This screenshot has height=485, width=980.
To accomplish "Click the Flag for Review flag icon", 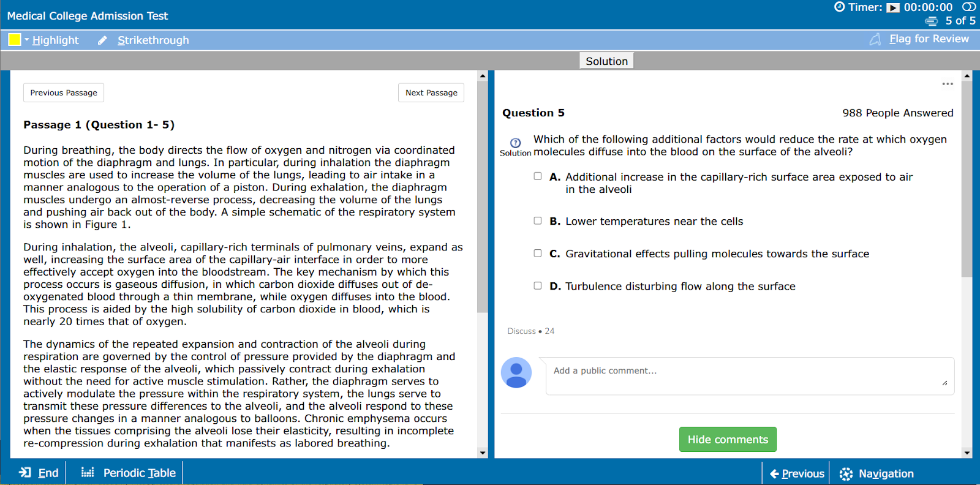I will pyautogui.click(x=875, y=39).
